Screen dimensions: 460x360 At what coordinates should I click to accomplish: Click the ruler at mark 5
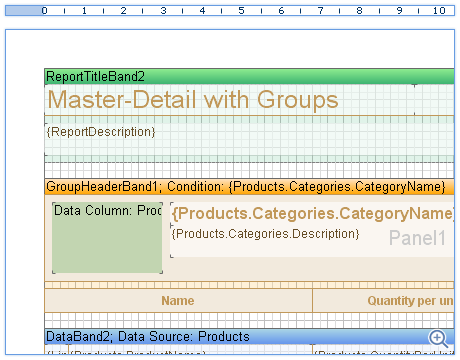click(241, 11)
